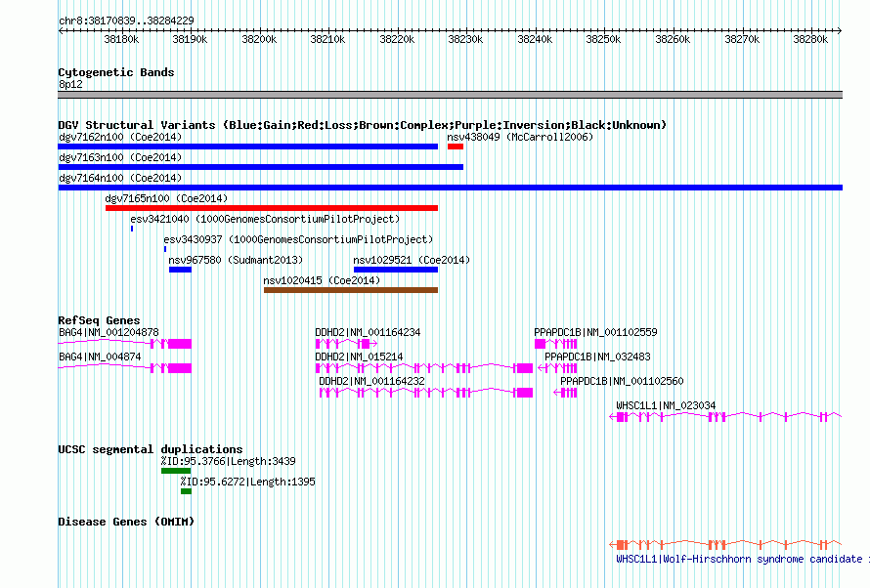Viewport: 870px width, 588px height.
Task: Select the dgv7163n100 blue variant bar
Action: click(261, 167)
